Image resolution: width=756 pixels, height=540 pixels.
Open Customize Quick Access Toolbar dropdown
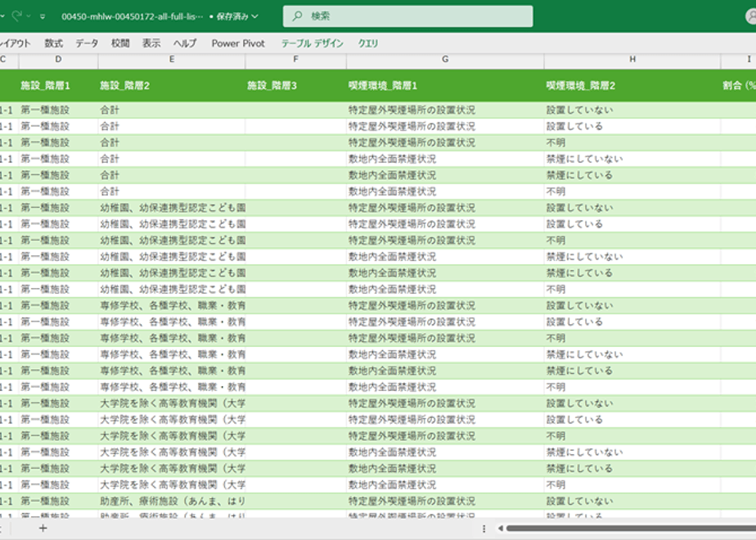click(43, 16)
